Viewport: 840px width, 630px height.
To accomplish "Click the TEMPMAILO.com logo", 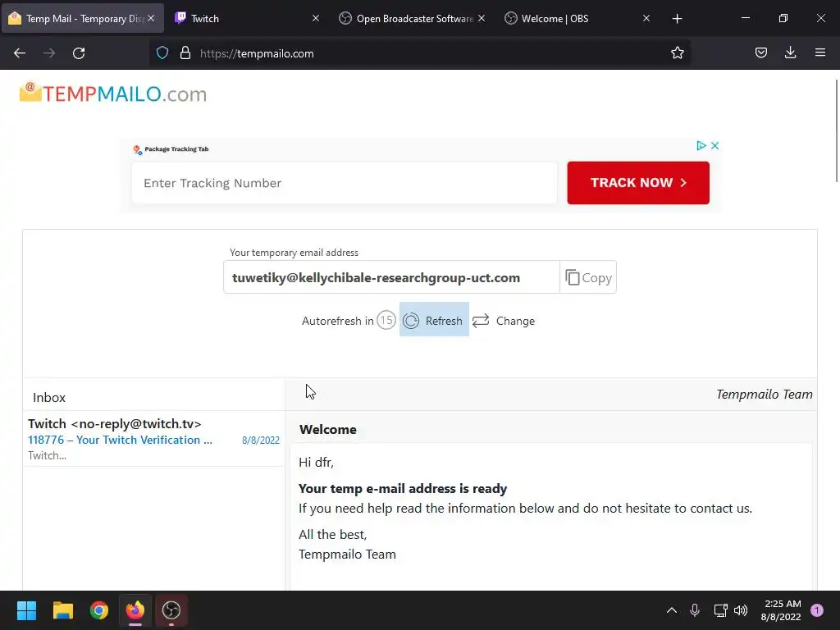I will tap(113, 94).
